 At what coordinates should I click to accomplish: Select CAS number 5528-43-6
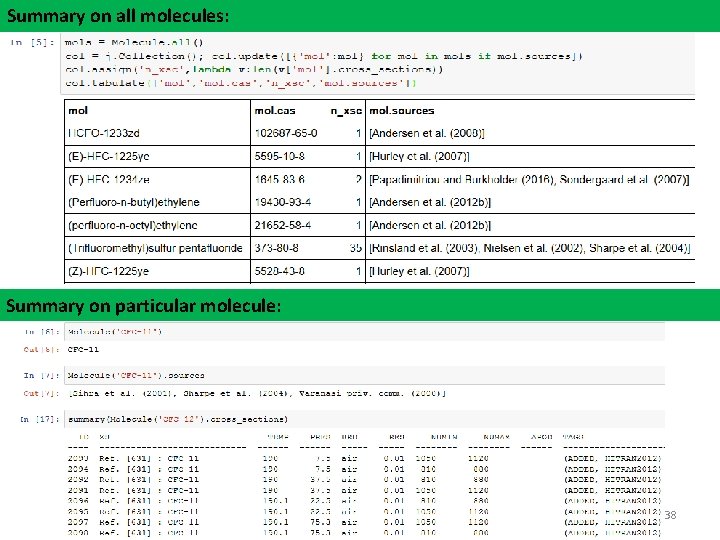tap(279, 271)
